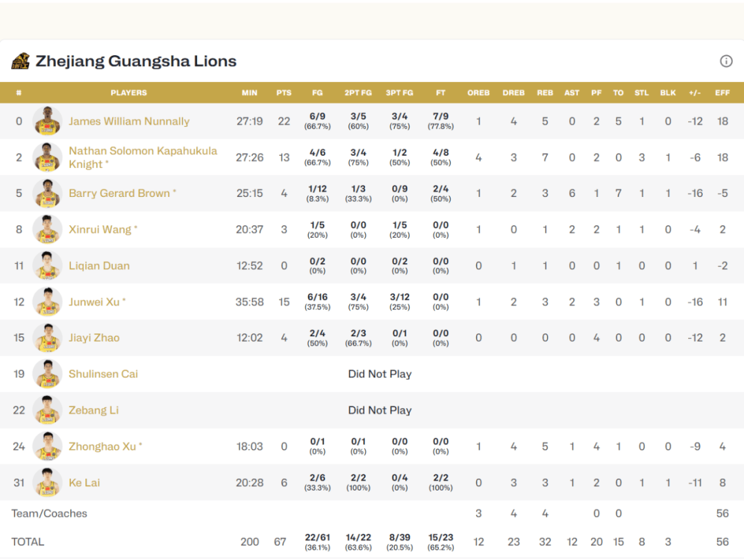Click the MIN column header
The image size is (744, 560).
tap(249, 93)
